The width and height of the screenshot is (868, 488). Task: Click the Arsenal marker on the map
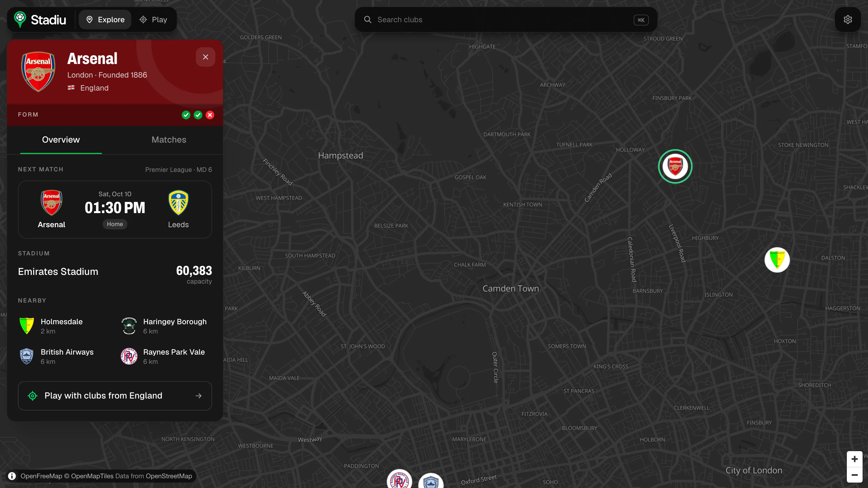(675, 166)
